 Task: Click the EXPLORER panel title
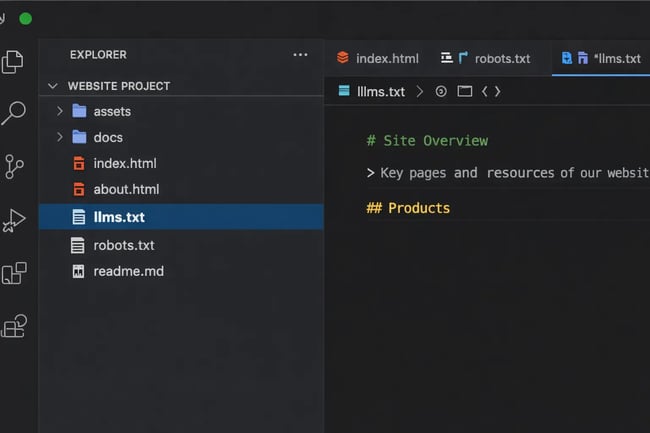(98, 55)
